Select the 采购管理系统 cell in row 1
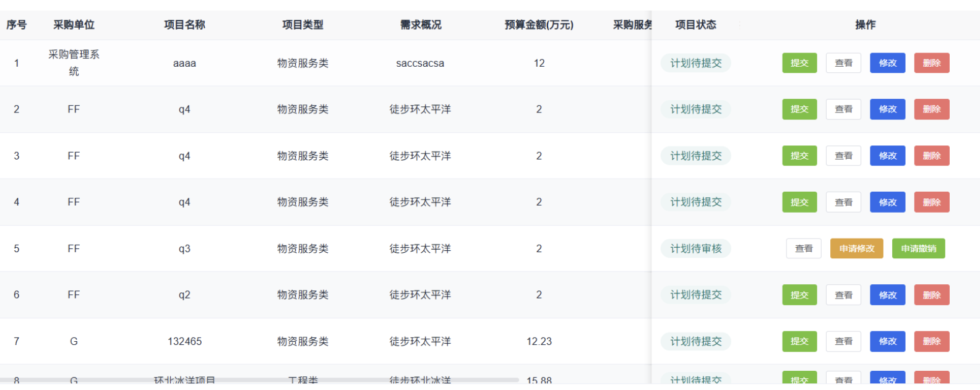980x390 pixels. coord(74,62)
